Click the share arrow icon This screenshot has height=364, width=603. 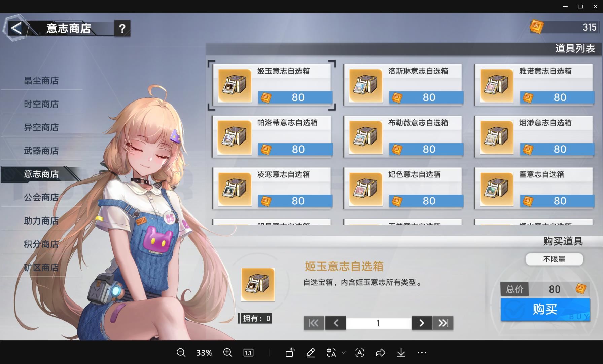(x=380, y=352)
